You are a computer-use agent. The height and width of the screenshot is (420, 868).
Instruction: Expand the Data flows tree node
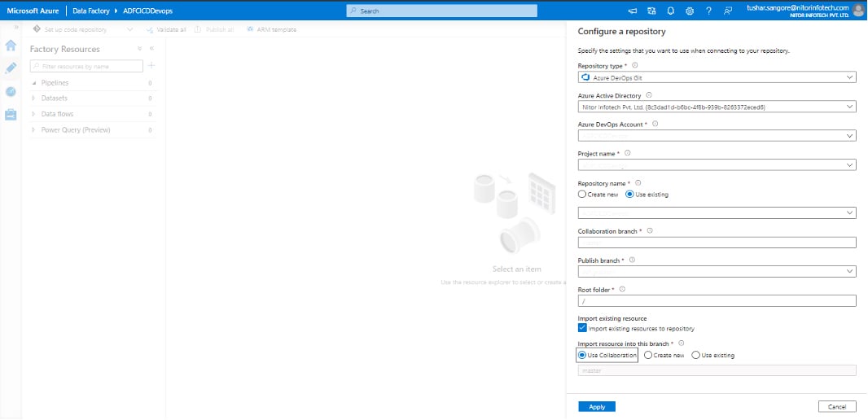33,114
